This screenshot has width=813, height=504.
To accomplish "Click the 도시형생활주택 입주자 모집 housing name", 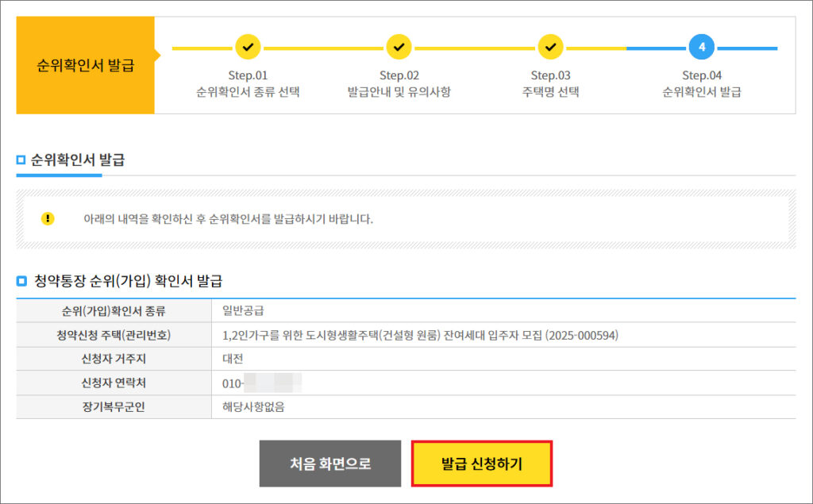I will (x=420, y=335).
